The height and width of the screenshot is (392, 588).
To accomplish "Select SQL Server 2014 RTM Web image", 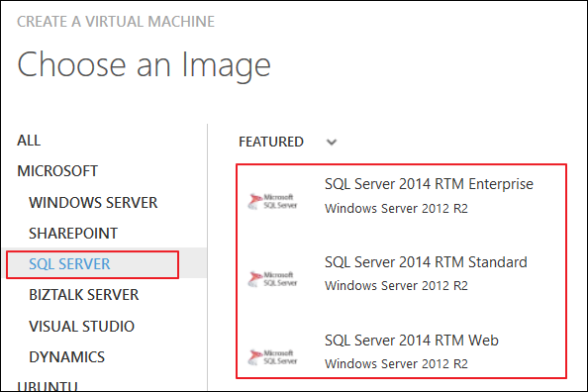I will (x=412, y=341).
